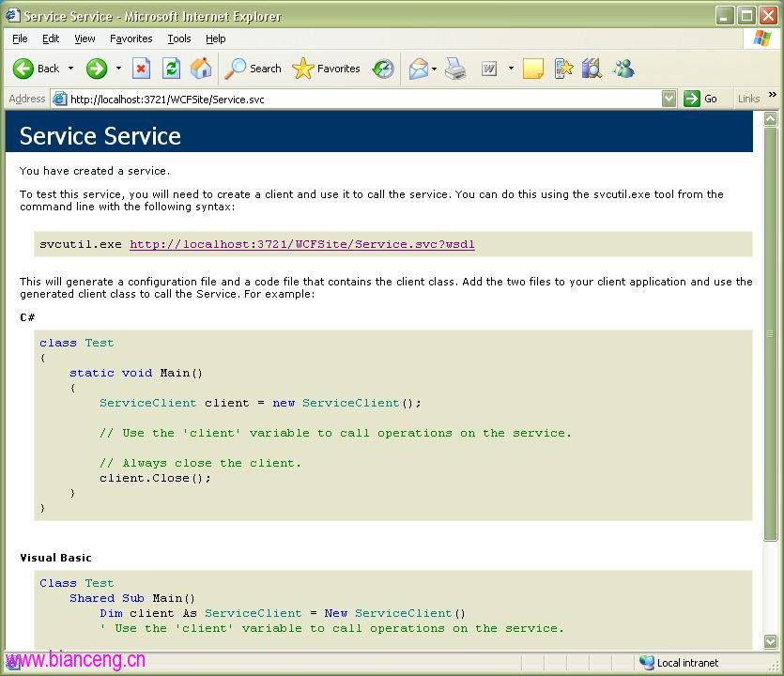Open the Mail options dropdown arrow
The image size is (784, 676).
pyautogui.click(x=434, y=69)
